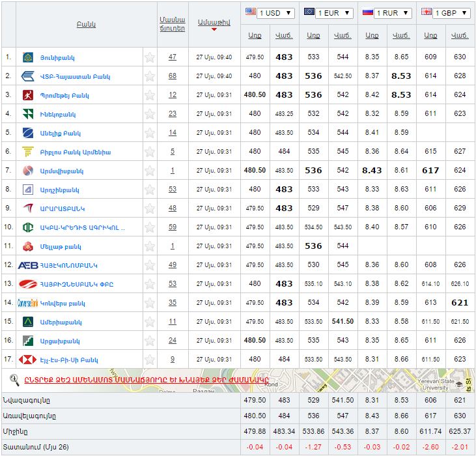Click the Mellat Bank logo icon
The height and width of the screenshot is (456, 476).
pos(28,246)
